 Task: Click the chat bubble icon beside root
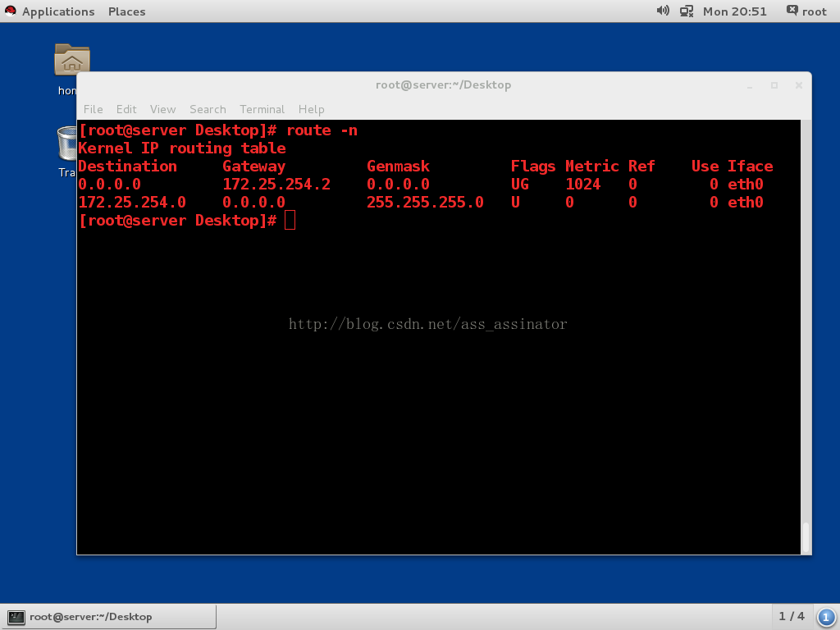792,10
